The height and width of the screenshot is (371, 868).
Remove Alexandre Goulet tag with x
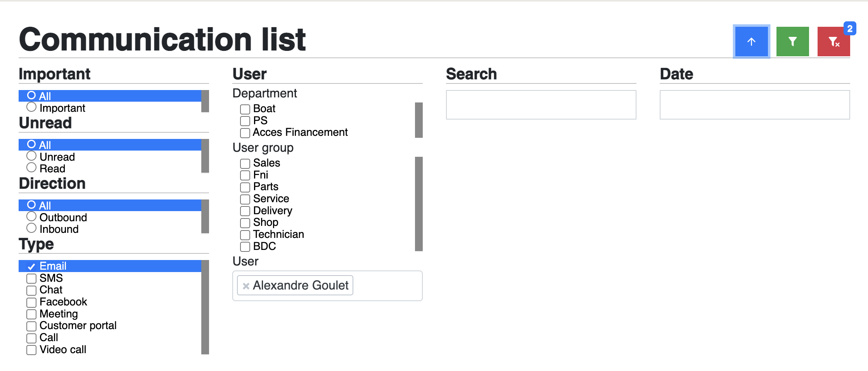point(246,286)
